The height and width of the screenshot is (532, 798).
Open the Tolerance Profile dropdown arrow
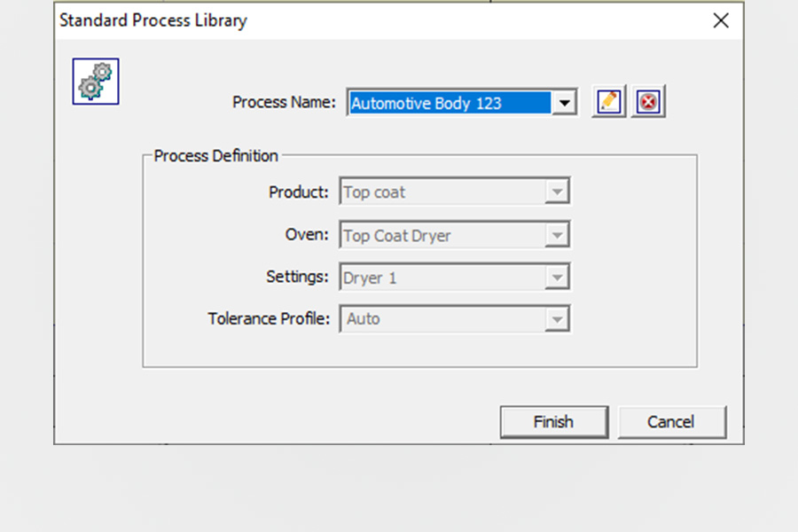click(x=558, y=319)
